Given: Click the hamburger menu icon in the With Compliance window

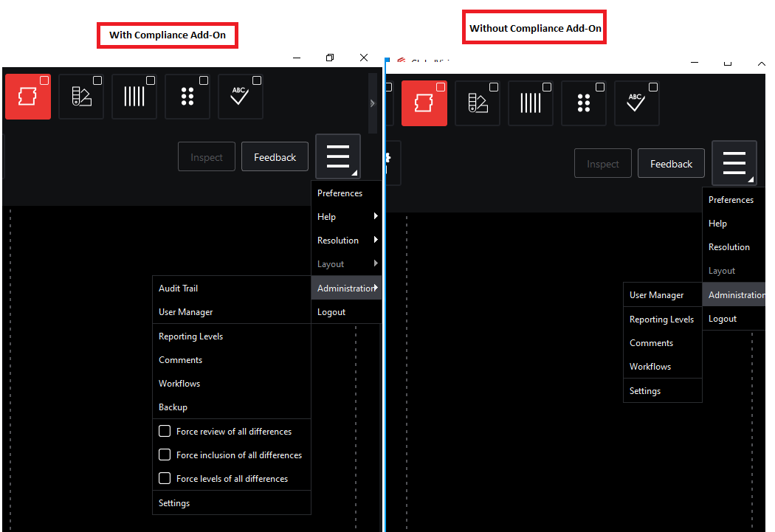Looking at the screenshot, I should click(338, 156).
